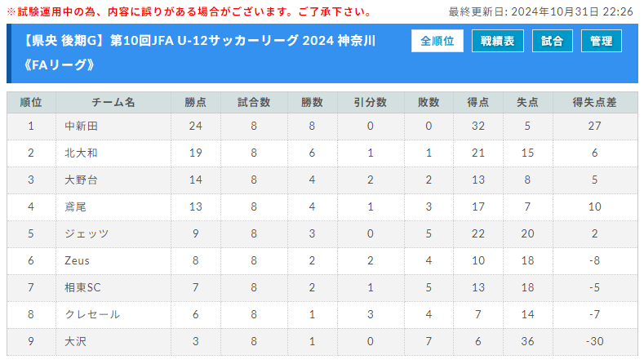Screen dimensions: 644x364
Task: Select team 中新田 in the table
Action: 82,127
